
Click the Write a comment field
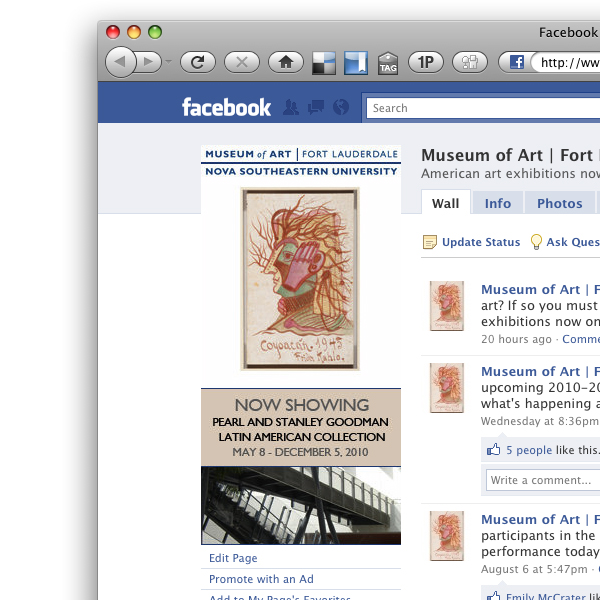[x=543, y=480]
